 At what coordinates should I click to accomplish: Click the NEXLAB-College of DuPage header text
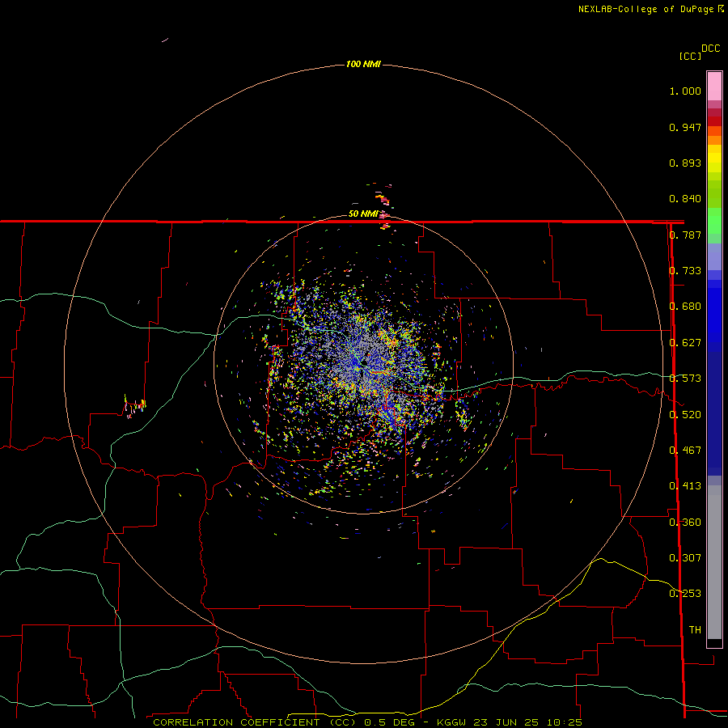click(650, 9)
